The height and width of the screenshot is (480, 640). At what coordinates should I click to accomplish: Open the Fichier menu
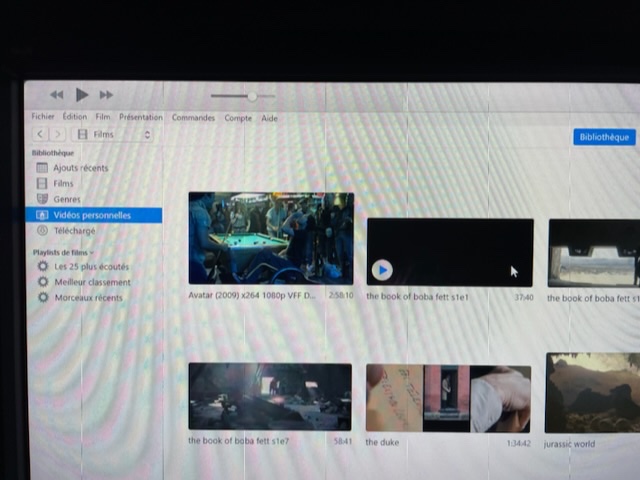tap(43, 116)
